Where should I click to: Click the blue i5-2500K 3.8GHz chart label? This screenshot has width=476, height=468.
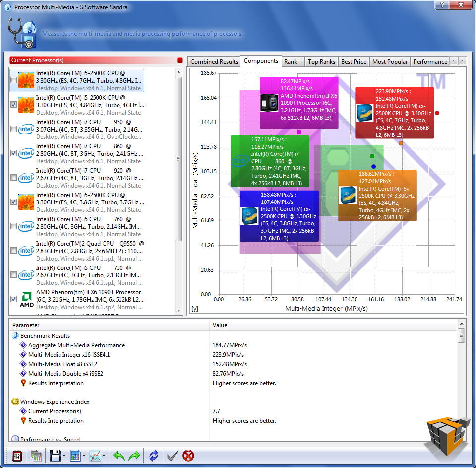point(279,216)
